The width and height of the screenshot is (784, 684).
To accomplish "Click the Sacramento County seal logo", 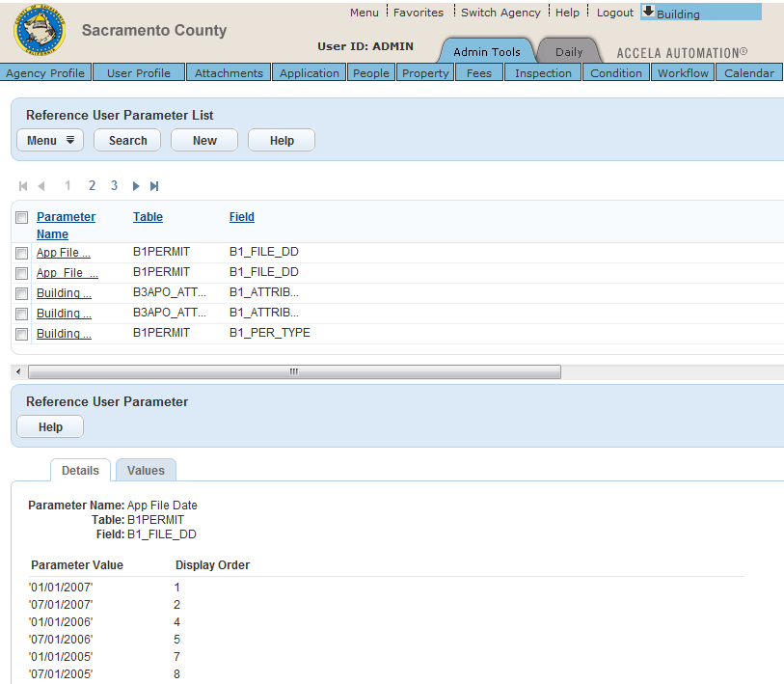I will coord(40,31).
